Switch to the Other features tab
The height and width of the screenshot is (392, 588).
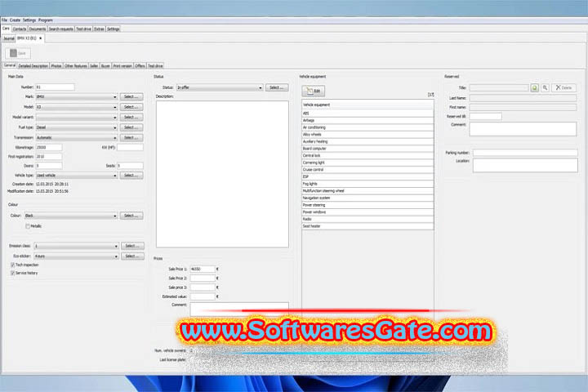76,65
